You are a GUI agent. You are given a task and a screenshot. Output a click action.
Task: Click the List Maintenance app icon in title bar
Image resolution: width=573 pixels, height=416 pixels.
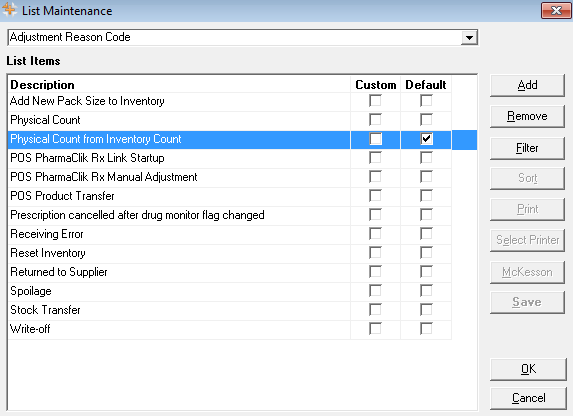pyautogui.click(x=10, y=10)
